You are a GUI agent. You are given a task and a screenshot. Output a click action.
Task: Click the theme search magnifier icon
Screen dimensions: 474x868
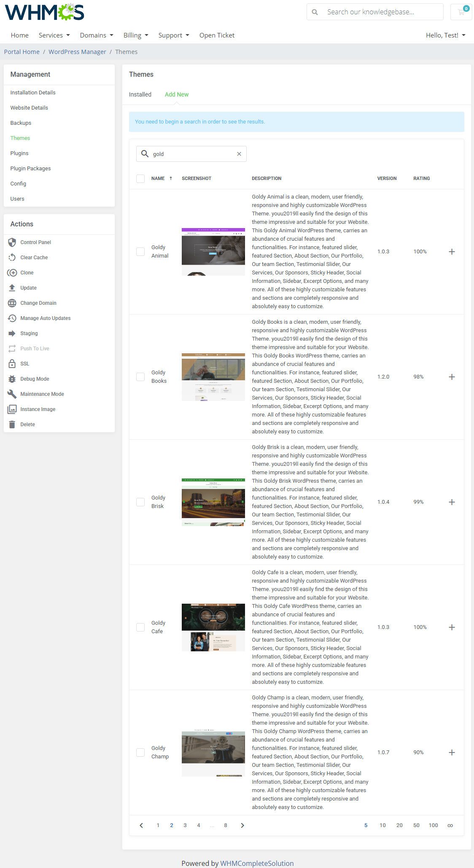(x=145, y=154)
